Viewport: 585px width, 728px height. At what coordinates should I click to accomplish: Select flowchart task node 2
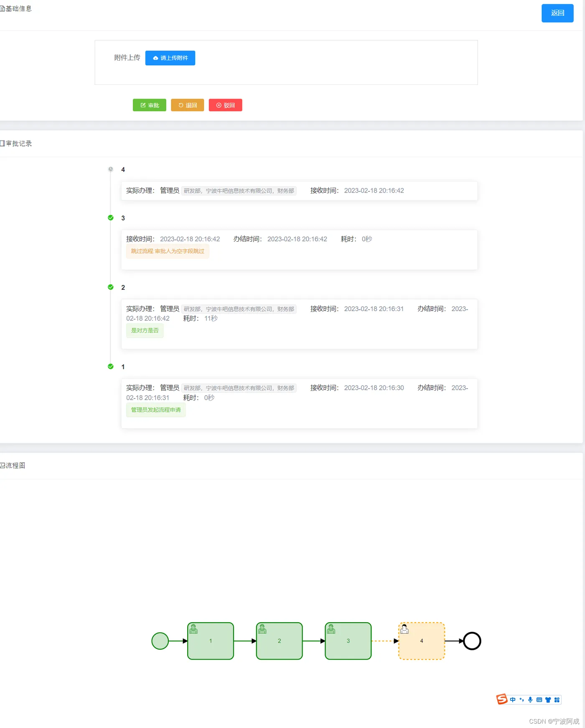(279, 641)
